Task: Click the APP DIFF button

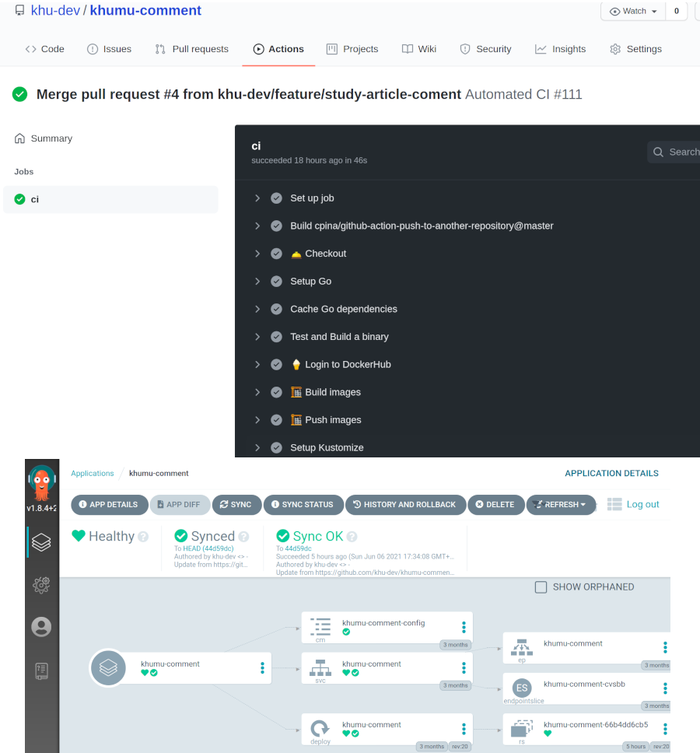Action: (180, 504)
